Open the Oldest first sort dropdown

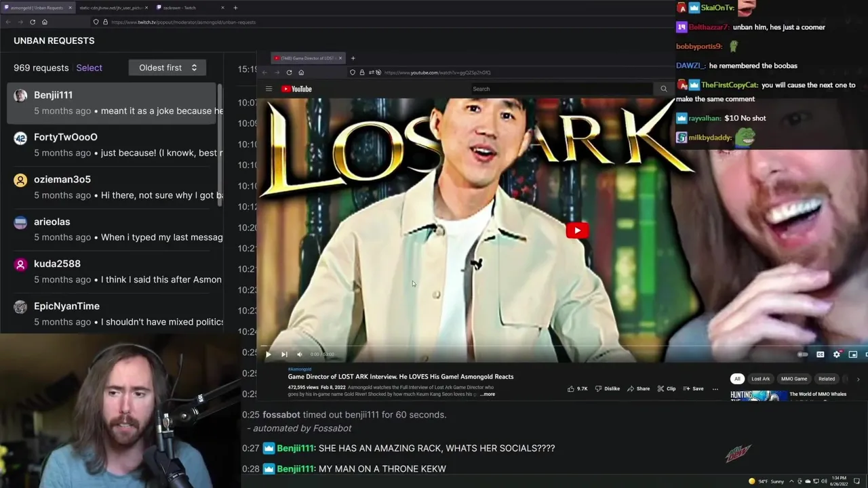(167, 68)
